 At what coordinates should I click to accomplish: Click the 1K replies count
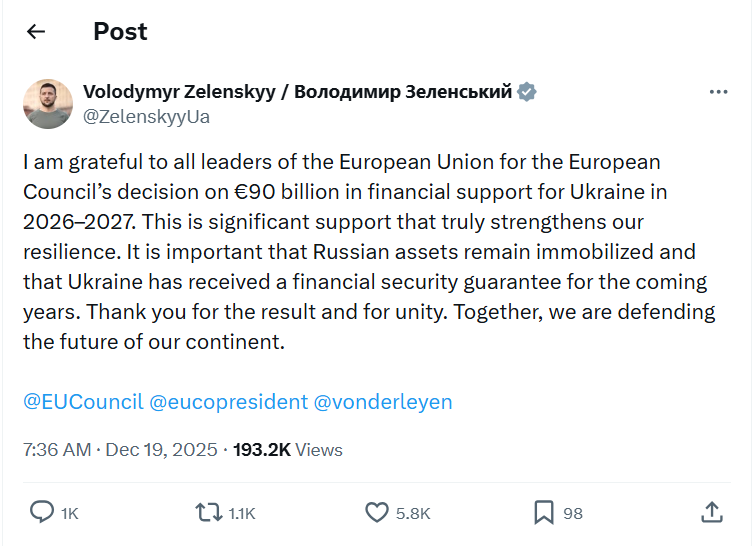[69, 513]
